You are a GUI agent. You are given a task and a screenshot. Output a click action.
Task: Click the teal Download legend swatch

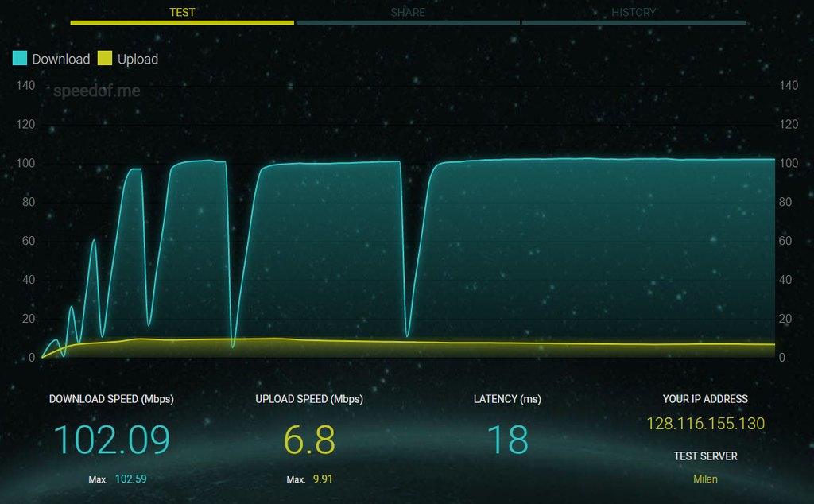(20, 59)
